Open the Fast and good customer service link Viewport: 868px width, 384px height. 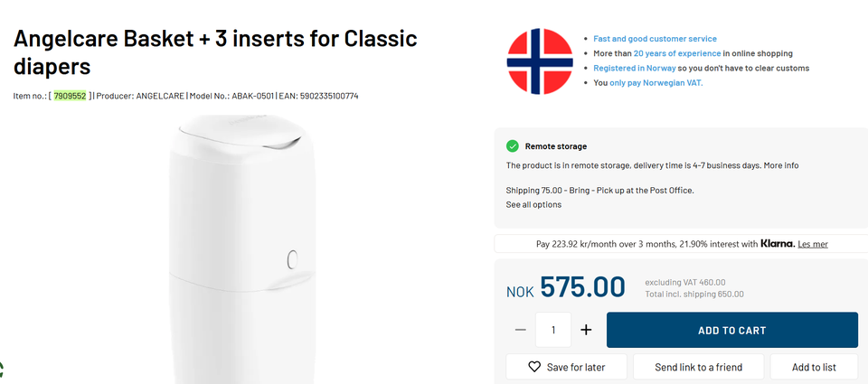tap(655, 39)
